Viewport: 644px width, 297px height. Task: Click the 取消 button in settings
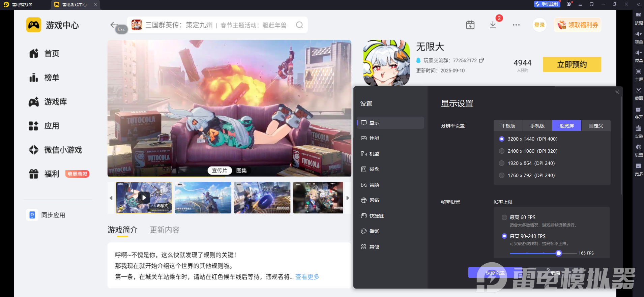pyautogui.click(x=555, y=273)
